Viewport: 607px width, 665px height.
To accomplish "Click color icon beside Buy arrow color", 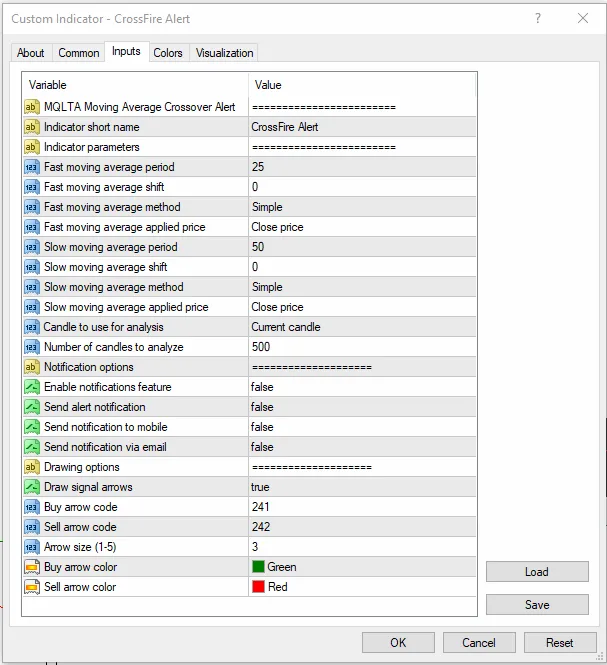I will tap(31, 567).
